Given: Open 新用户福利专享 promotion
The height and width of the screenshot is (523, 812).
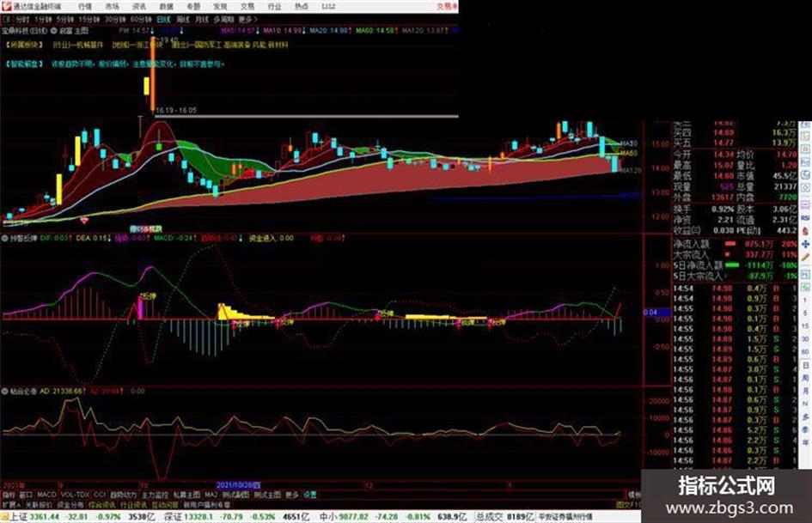Looking at the screenshot, I should 206,505.
